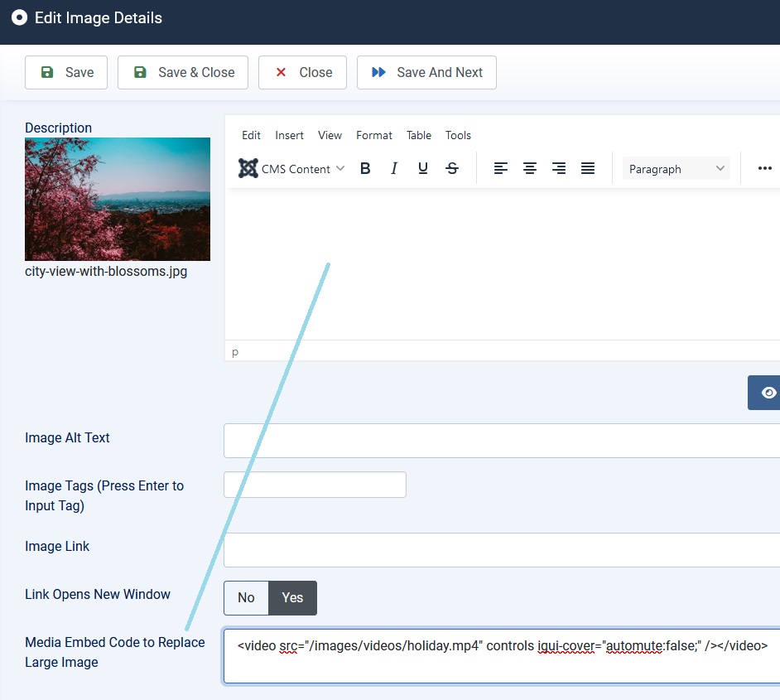Open the Edit menu in editor
Screen dimensions: 780x700
coord(251,135)
